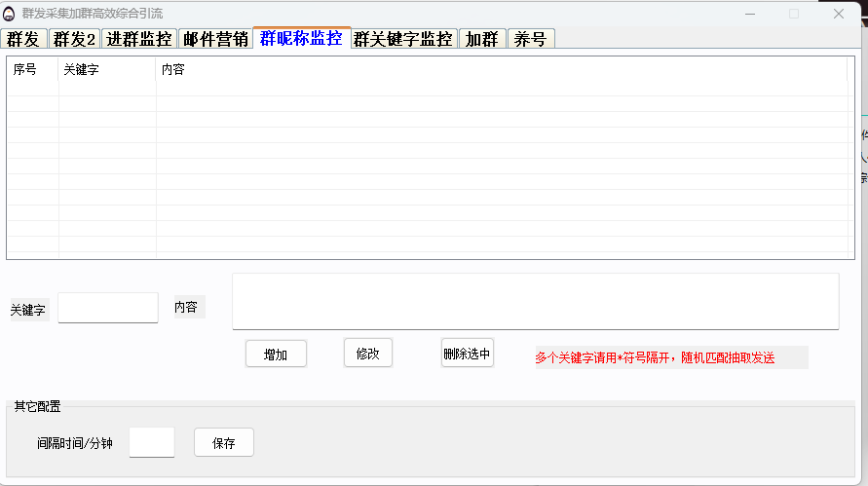Click the 修改 button
Viewport: 868px width, 486px height.
(368, 354)
